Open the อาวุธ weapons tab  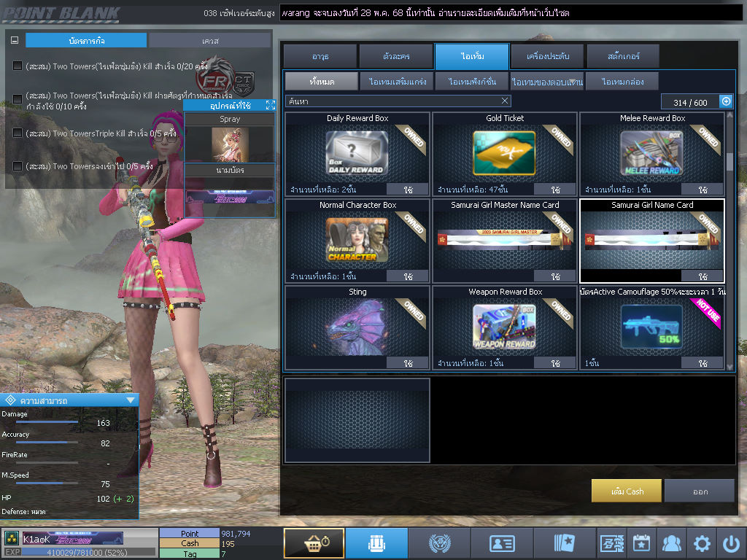point(320,56)
